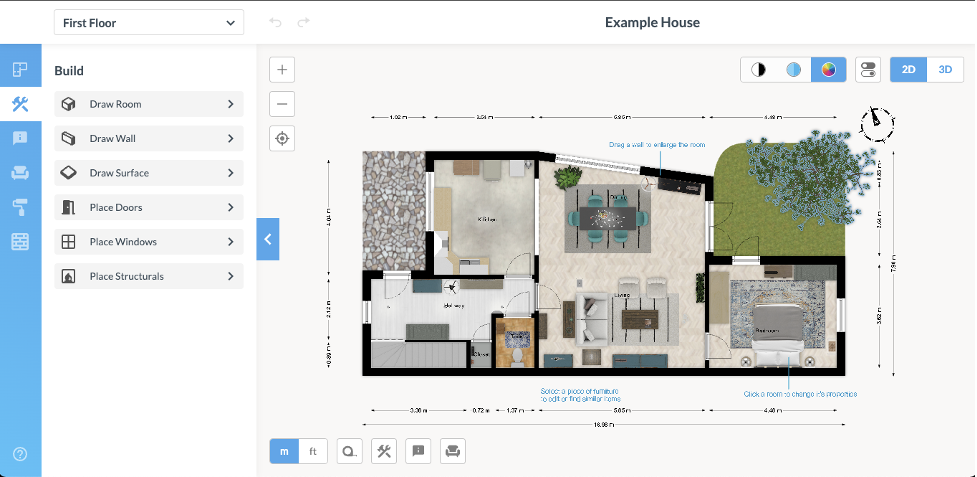The width and height of the screenshot is (977, 477).
Task: Click the Example House project title
Action: coord(652,23)
